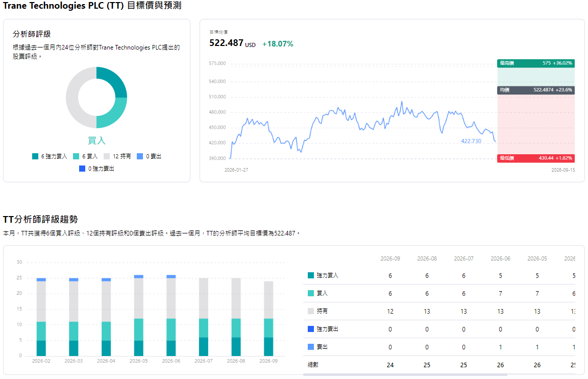Click the 2026-07 column header
The width and height of the screenshot is (588, 379).
tap(463, 258)
